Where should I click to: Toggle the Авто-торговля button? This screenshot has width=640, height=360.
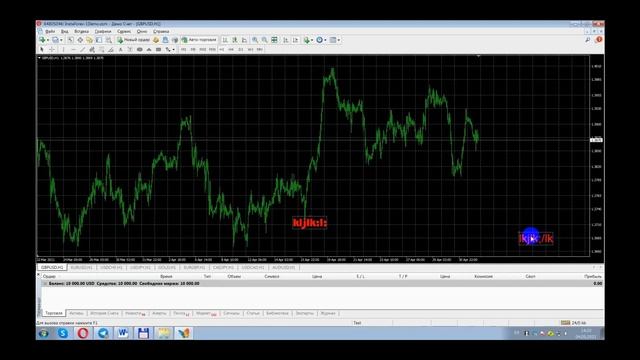pos(199,40)
